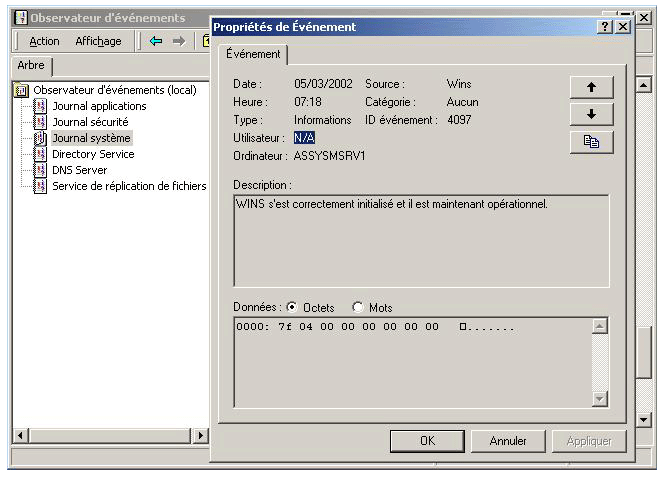Click the source value Wins
668x478 pixels.
click(459, 84)
